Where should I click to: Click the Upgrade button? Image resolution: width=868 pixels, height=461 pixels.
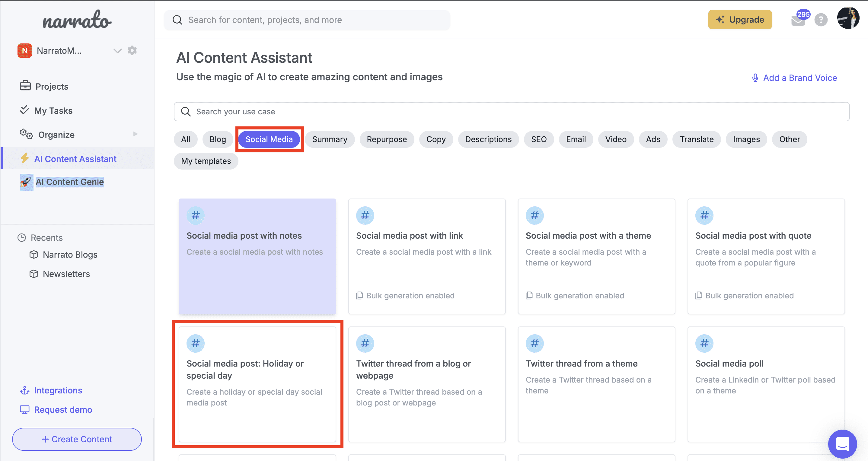[x=740, y=20]
